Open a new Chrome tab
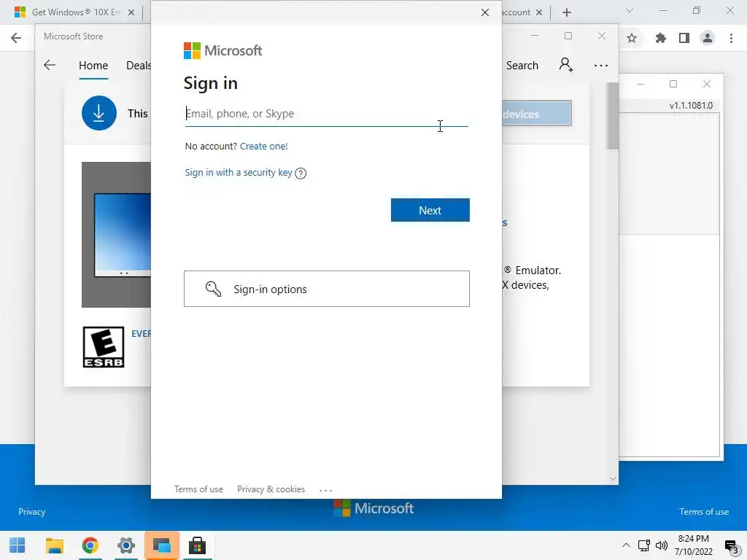 (x=566, y=13)
